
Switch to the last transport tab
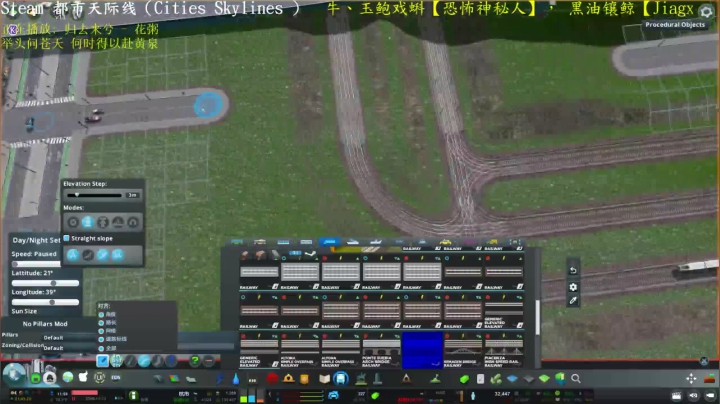pyautogui.click(x=515, y=242)
